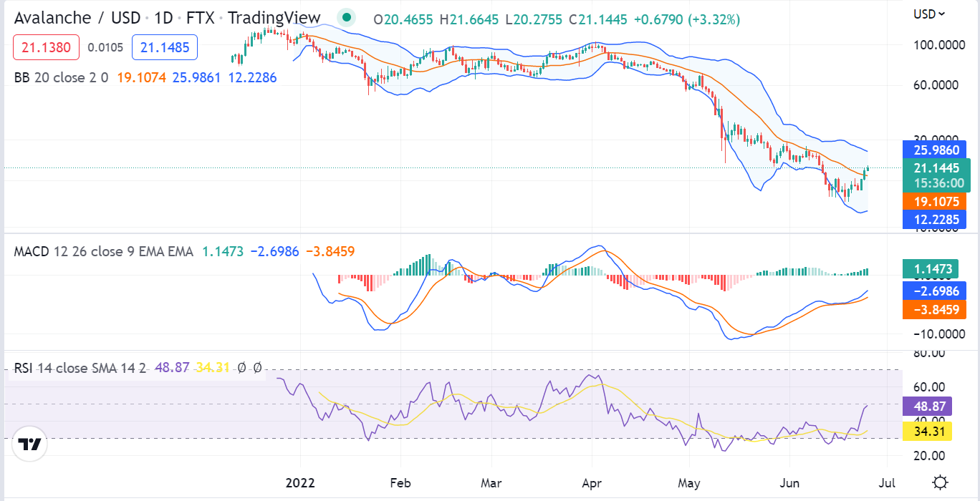Click the sell price 21.1380 button

[46, 48]
